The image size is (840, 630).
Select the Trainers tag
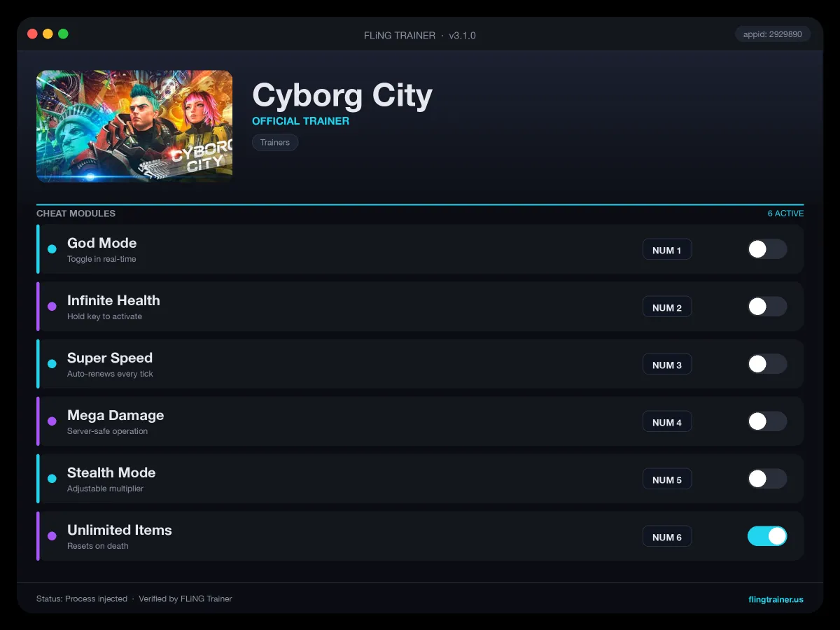275,142
